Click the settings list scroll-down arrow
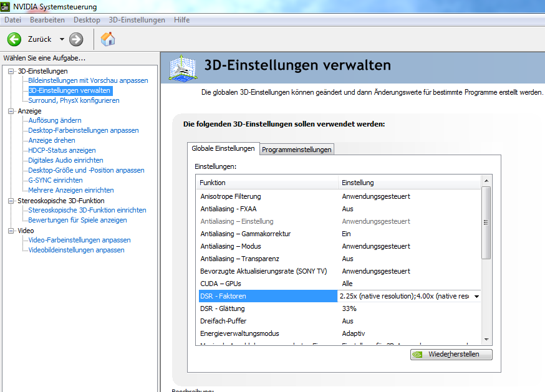 [486, 340]
